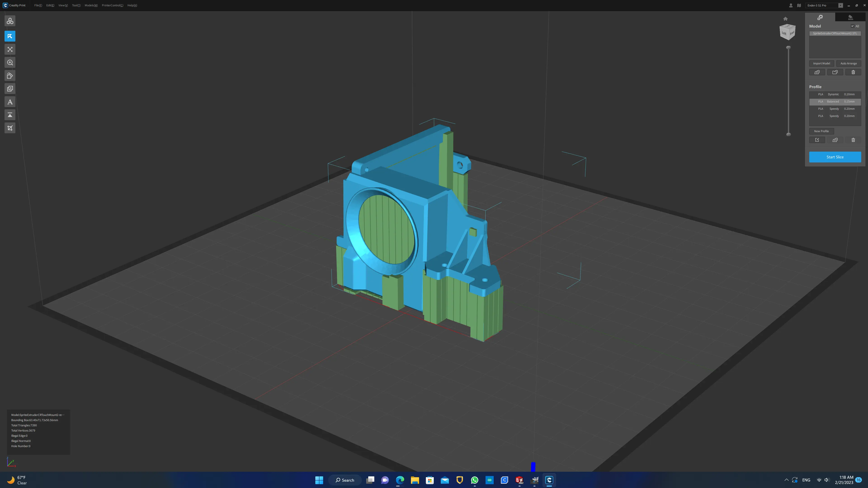868x488 pixels.
Task: Delete the selected model with trash icon
Action: click(x=853, y=72)
